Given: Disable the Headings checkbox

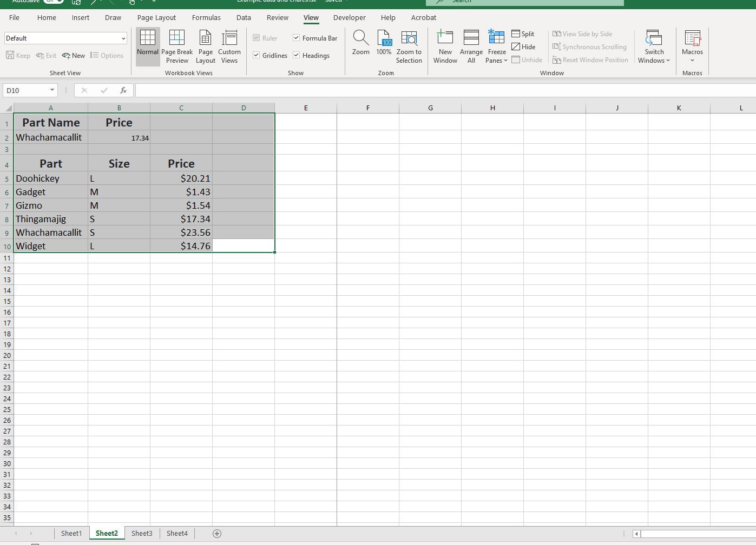Looking at the screenshot, I should 297,55.
